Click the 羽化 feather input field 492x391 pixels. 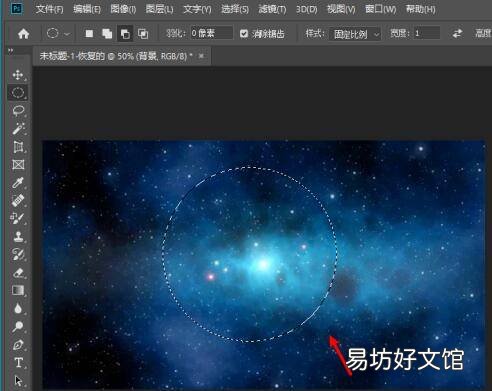point(211,33)
